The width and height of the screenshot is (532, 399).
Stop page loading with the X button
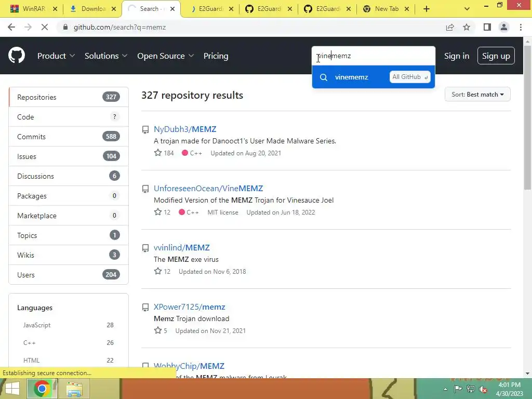(45, 27)
